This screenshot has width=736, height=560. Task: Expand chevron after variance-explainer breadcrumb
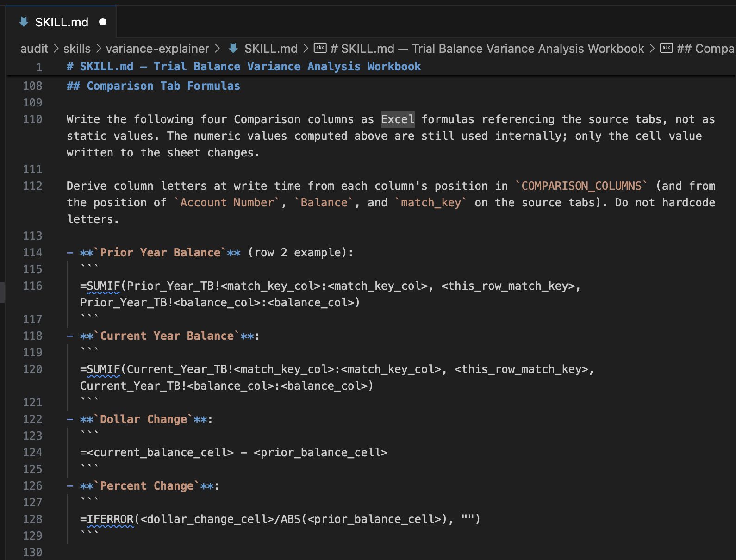click(217, 49)
